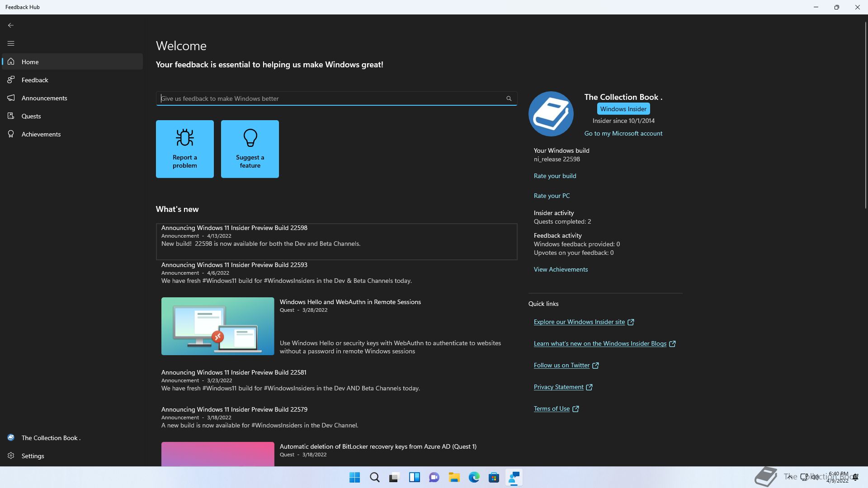The height and width of the screenshot is (488, 868).
Task: Open the Build 22598 announcement
Action: (337, 242)
